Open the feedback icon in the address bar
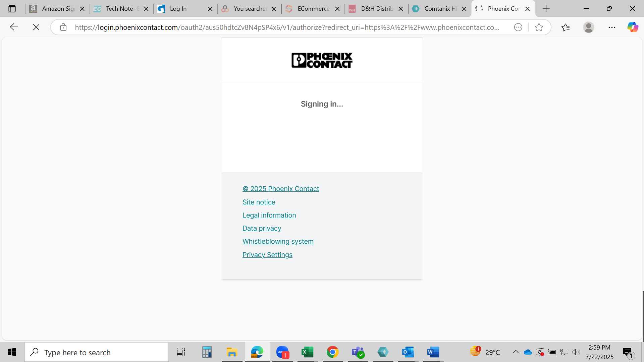 pos(518,27)
